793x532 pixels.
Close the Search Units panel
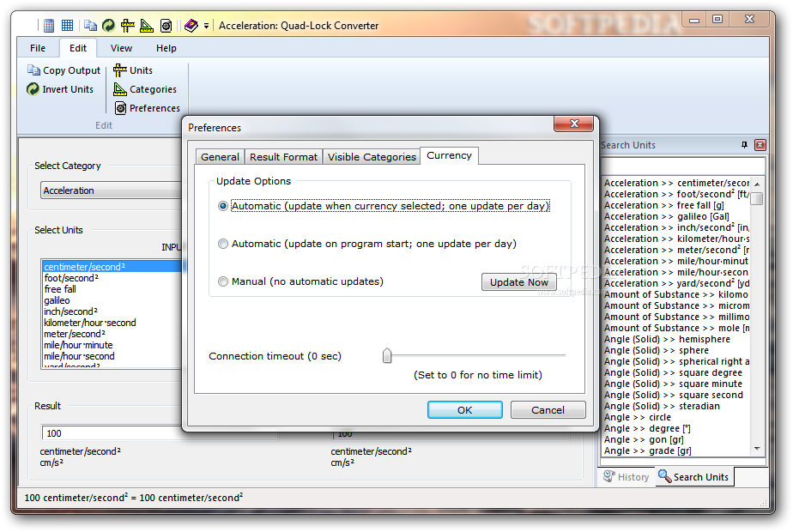(760, 145)
